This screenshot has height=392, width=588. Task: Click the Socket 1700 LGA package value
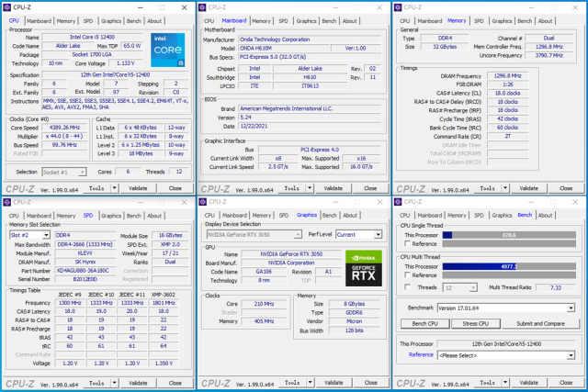pos(92,55)
